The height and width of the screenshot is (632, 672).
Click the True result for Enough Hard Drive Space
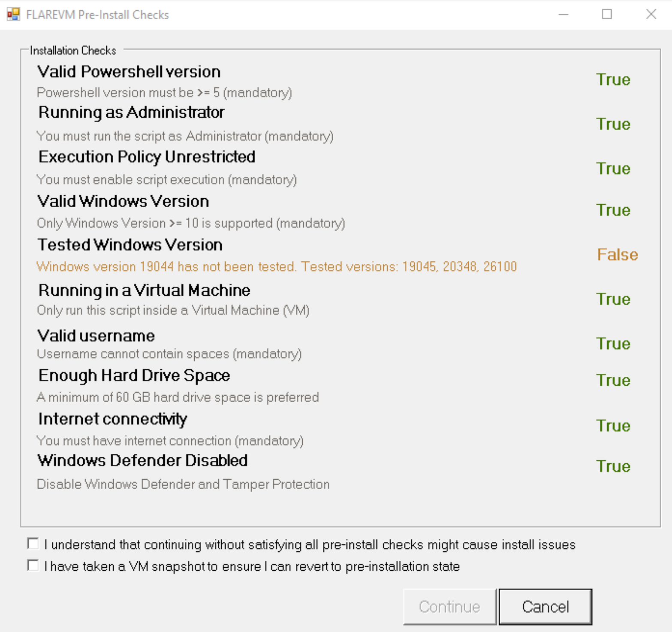click(x=613, y=381)
